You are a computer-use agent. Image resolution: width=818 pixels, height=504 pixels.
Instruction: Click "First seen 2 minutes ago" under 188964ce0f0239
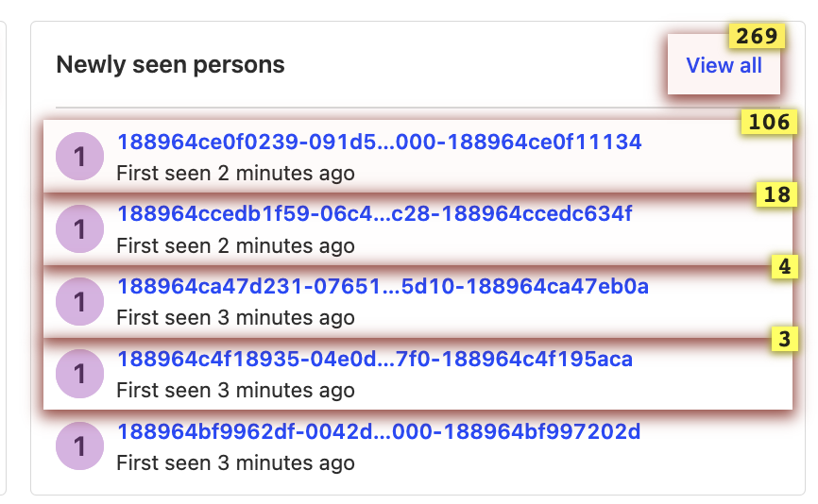(235, 174)
